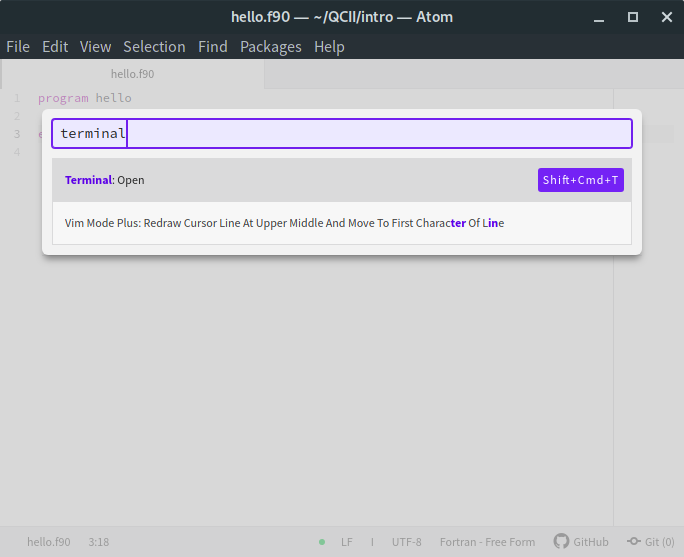Viewport: 684px width, 557px height.
Task: Change the LF line ending setting
Action: click(347, 542)
